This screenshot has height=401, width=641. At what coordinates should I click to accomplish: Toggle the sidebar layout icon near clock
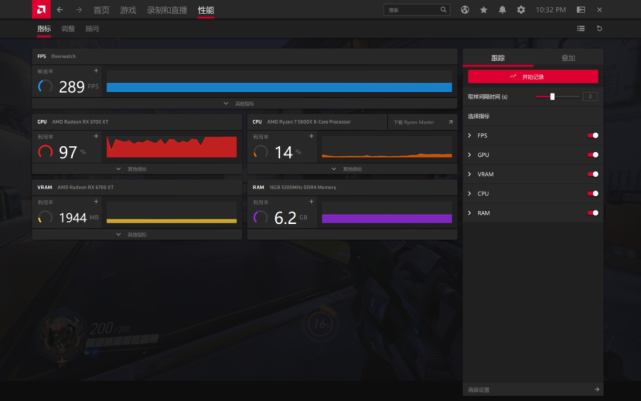[581, 10]
